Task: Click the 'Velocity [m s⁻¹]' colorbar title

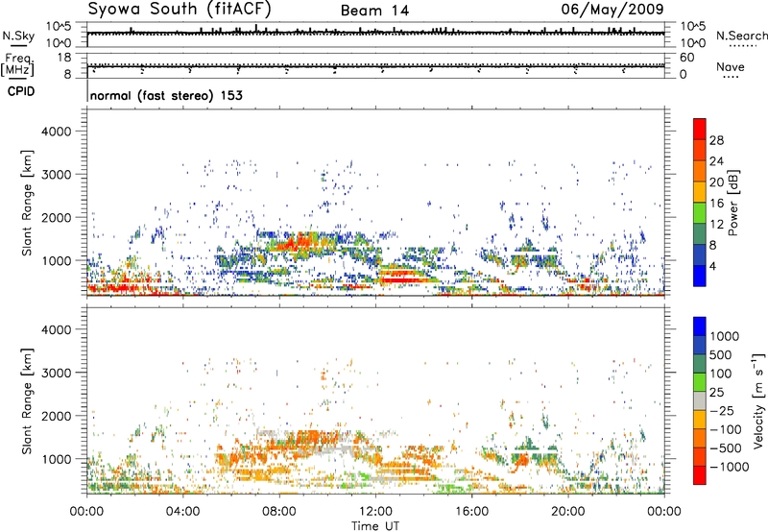Action: [758, 400]
